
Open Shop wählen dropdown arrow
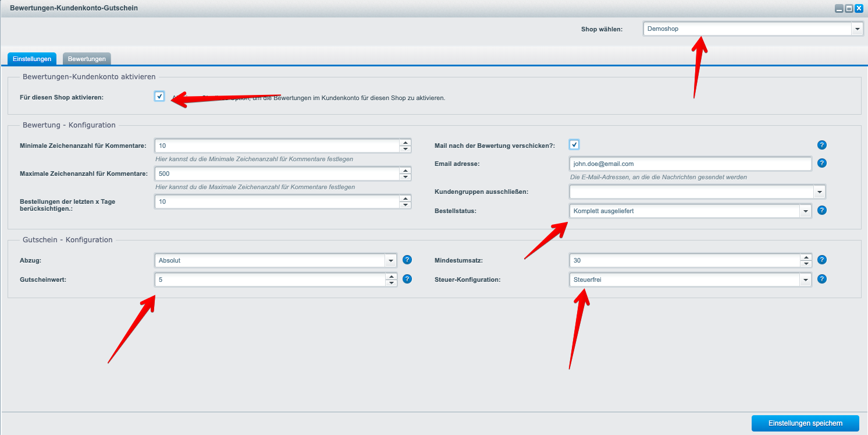click(x=857, y=29)
